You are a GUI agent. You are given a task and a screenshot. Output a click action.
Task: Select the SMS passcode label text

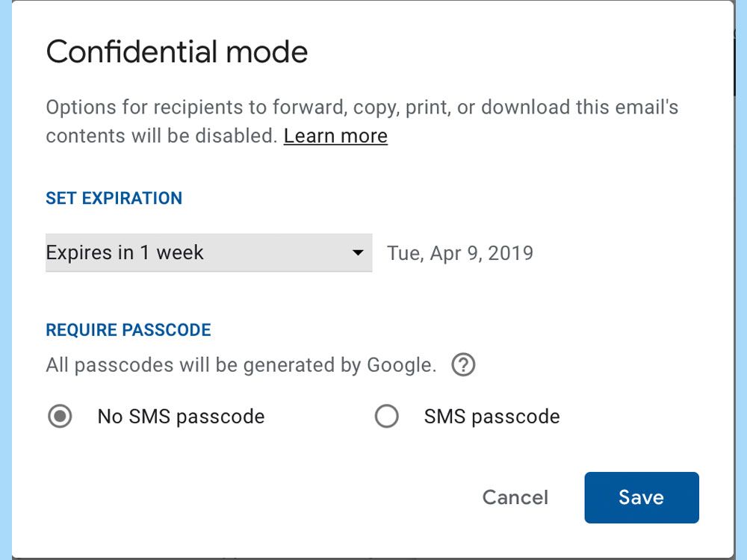click(x=492, y=416)
